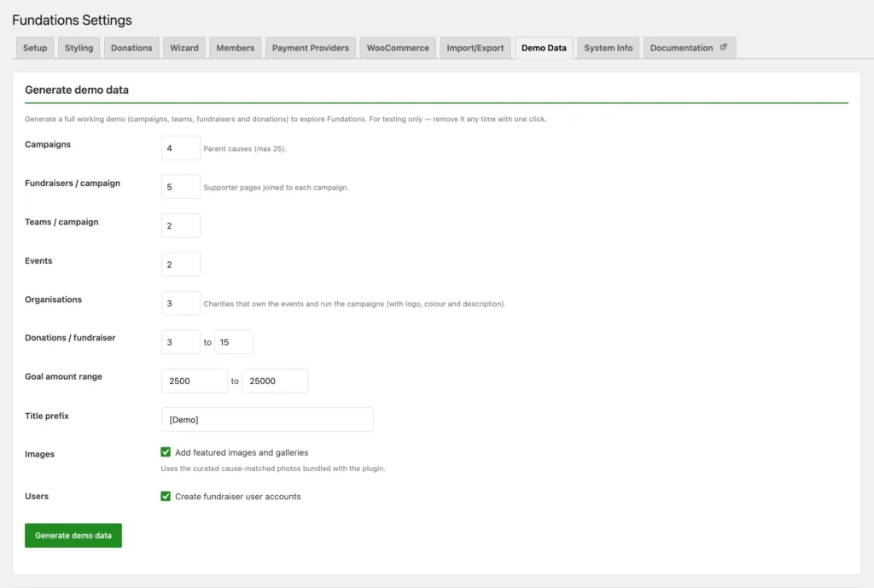This screenshot has height=588, width=874.
Task: Click the curated cause-matched photos hint text
Action: coord(273,469)
